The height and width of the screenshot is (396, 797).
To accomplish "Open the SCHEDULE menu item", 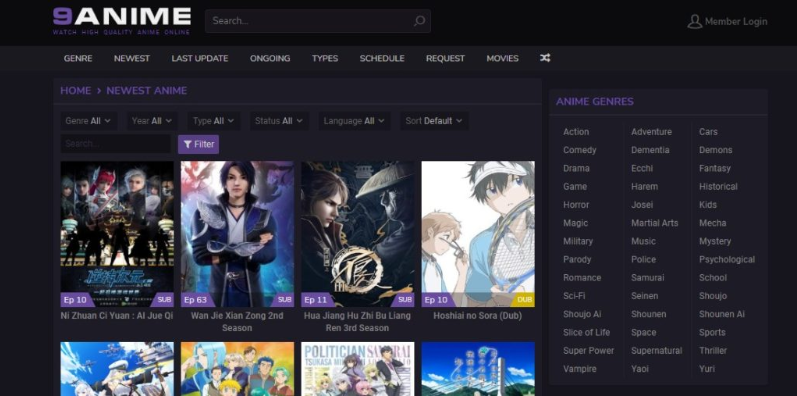I will [382, 58].
